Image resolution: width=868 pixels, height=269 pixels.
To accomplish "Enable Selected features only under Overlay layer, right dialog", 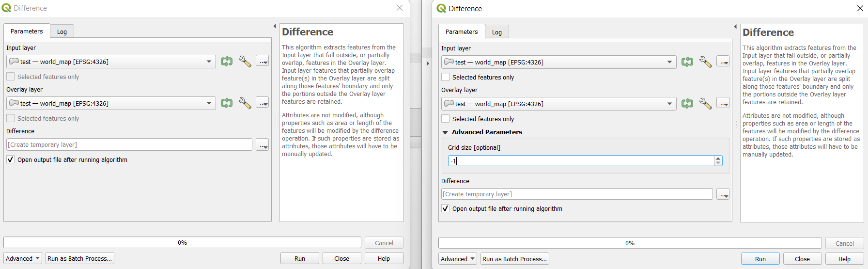I will pyautogui.click(x=446, y=119).
